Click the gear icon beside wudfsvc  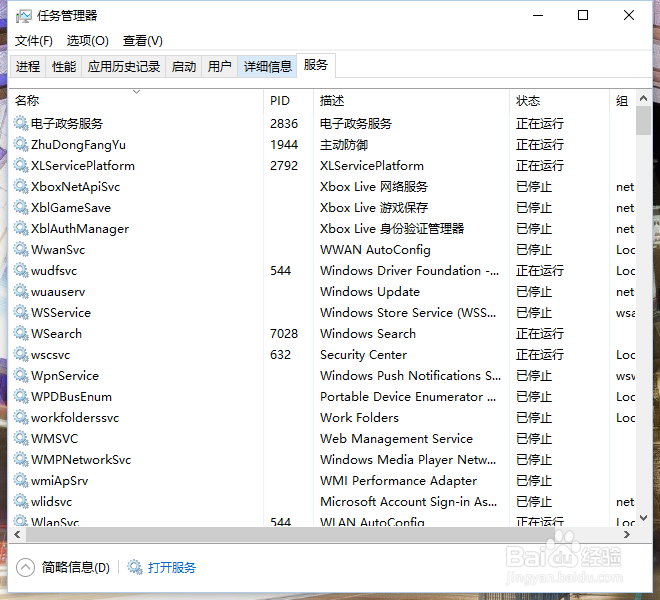(x=21, y=270)
